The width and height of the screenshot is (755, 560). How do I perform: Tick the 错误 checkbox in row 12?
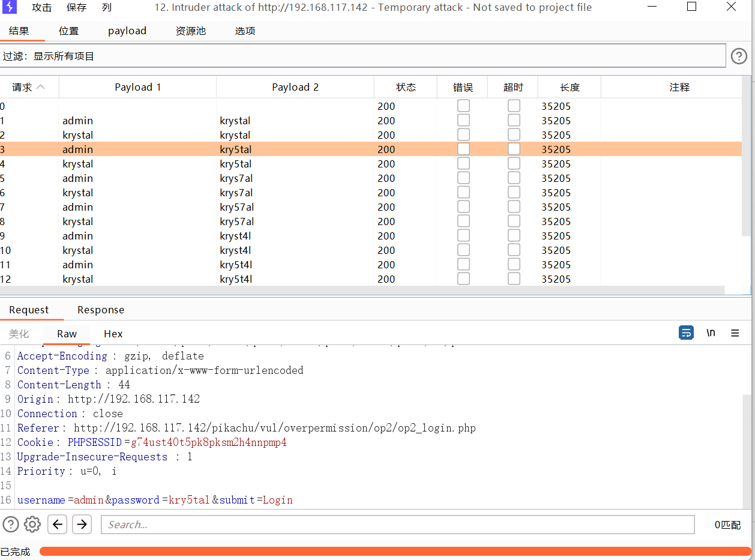463,278
